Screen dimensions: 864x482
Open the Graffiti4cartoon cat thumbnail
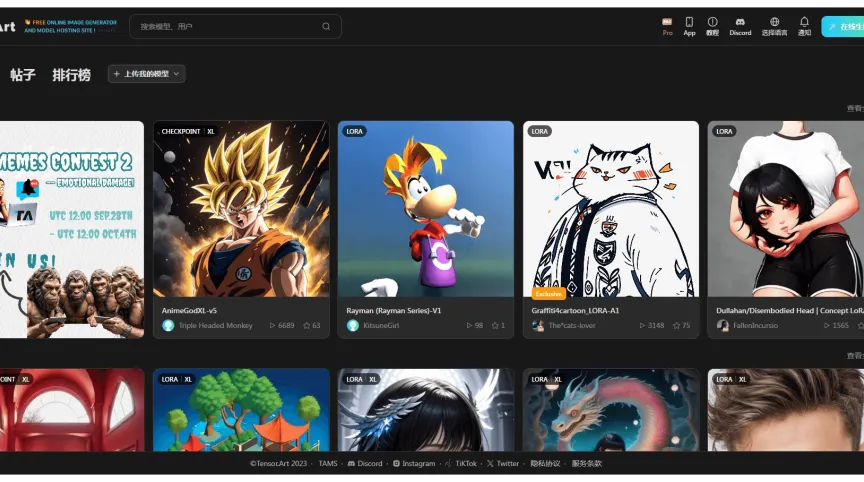(x=611, y=209)
